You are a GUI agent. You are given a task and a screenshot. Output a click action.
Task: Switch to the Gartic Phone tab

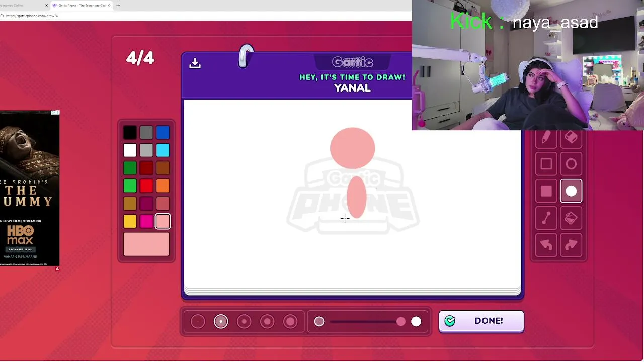point(82,6)
